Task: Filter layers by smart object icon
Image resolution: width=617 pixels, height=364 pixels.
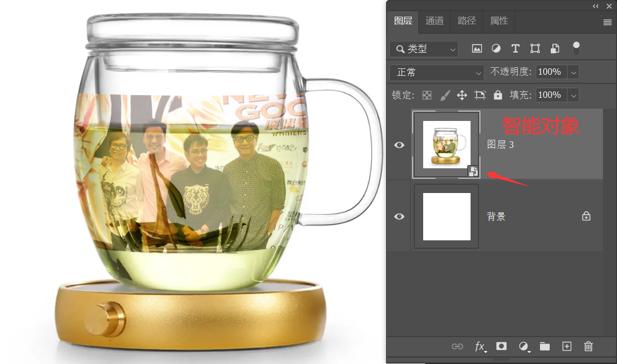Action: 555,49
